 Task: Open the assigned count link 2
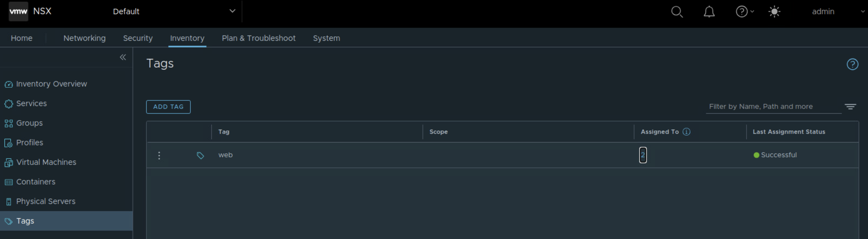click(x=643, y=155)
